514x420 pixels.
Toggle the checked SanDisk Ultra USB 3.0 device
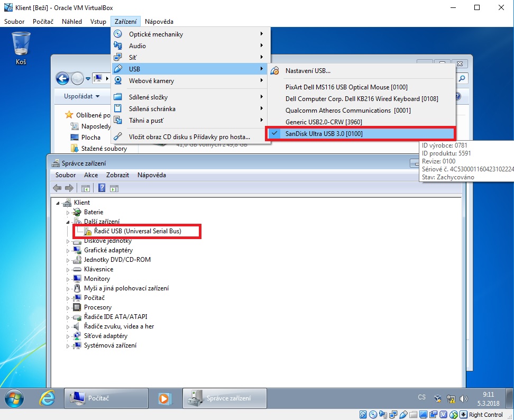pos(360,133)
